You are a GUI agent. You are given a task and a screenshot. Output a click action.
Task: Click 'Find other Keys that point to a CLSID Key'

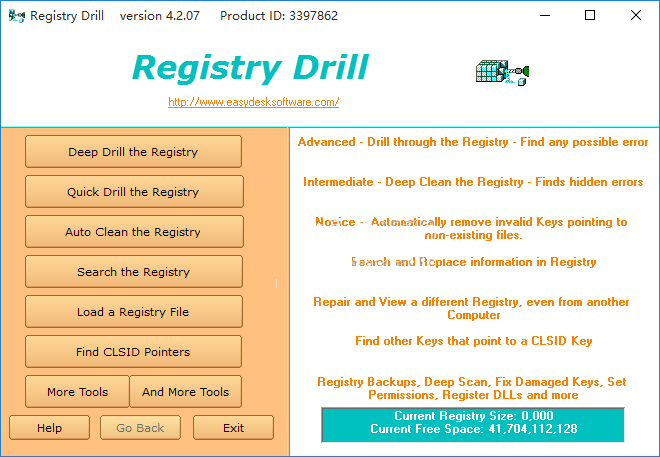coord(474,340)
